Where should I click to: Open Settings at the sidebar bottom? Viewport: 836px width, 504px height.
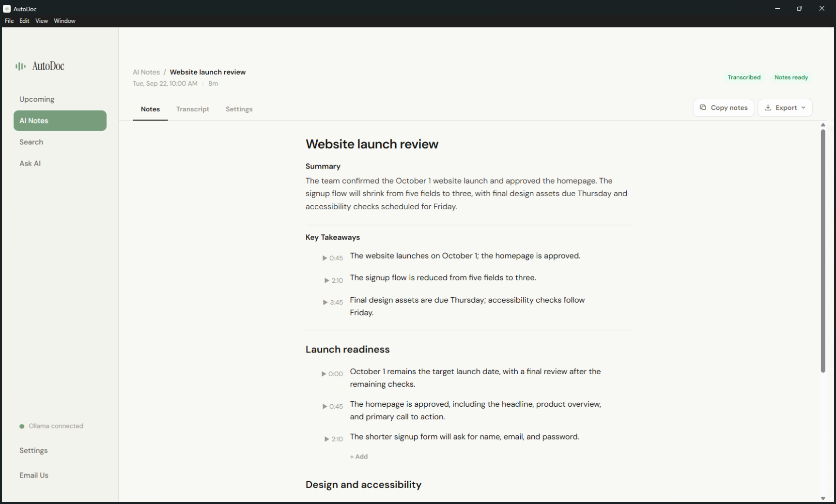pos(33,450)
